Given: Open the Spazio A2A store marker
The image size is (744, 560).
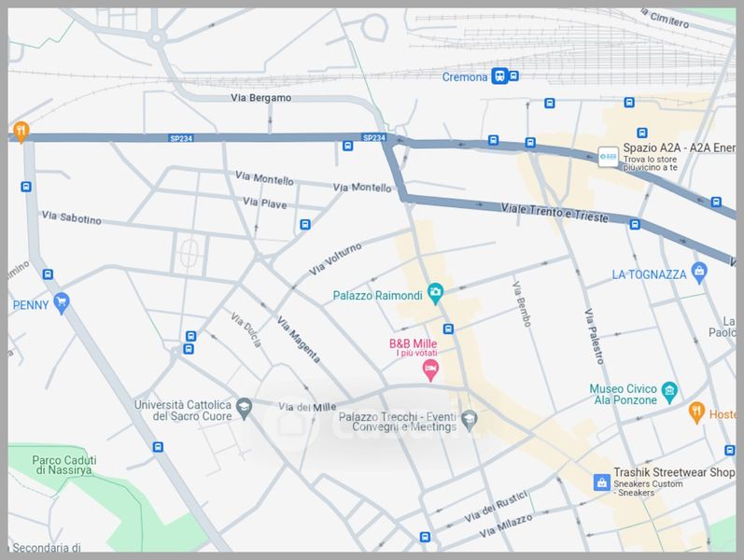Looking at the screenshot, I should 608,156.
